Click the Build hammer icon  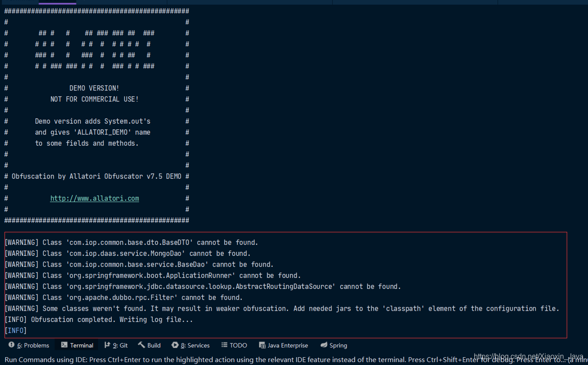click(x=141, y=345)
